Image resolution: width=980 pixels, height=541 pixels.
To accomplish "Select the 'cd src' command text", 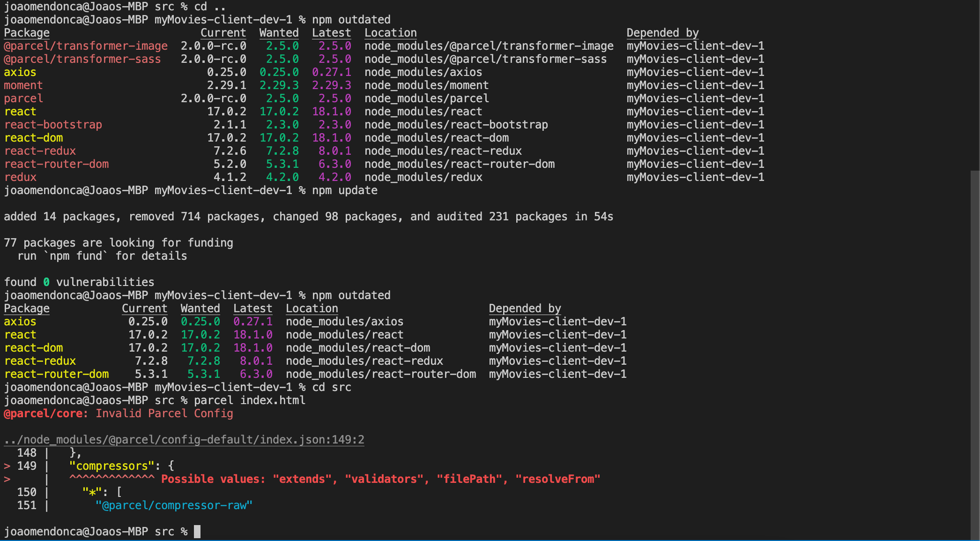I will [x=332, y=387].
